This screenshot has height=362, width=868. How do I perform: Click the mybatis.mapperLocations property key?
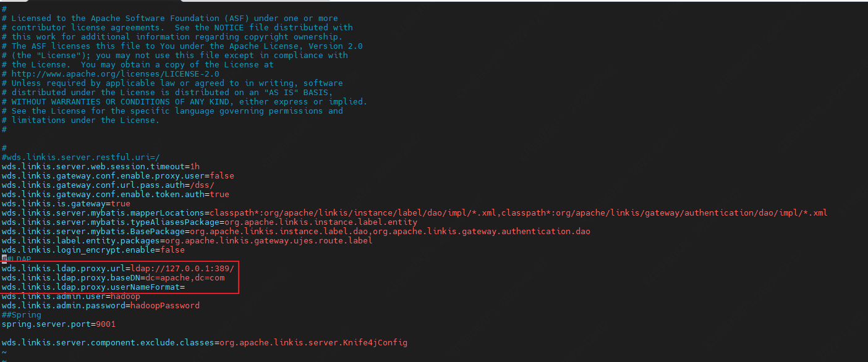[103, 213]
